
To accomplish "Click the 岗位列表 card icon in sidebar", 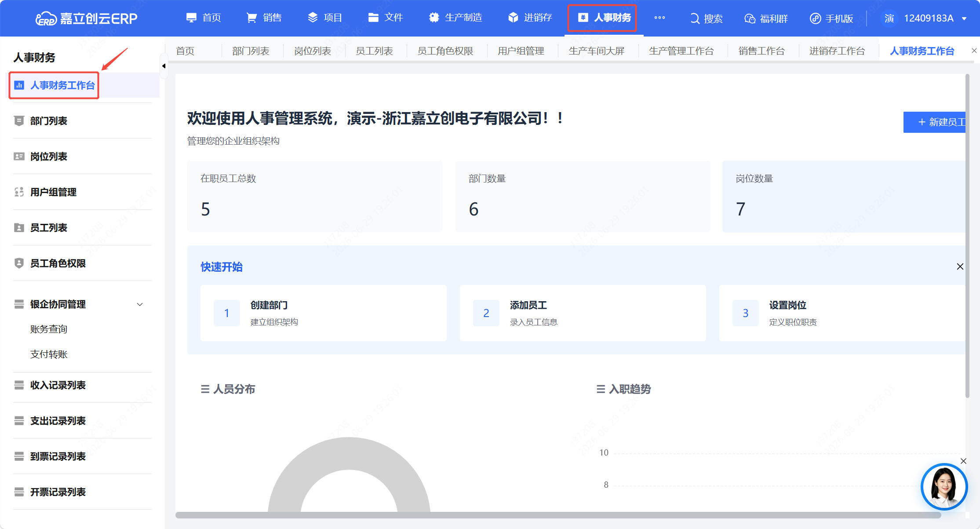I will tap(19, 157).
